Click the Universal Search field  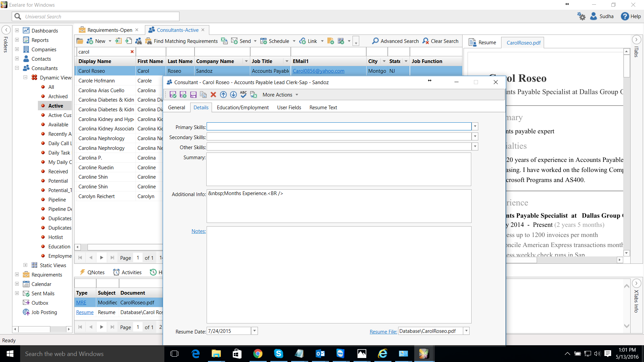click(96, 16)
